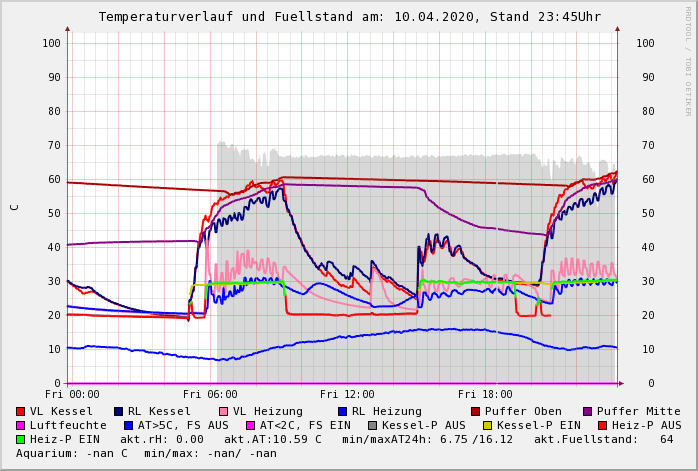The height and width of the screenshot is (471, 698).
Task: Click the Fri 06:00 time axis label
Action: [209, 394]
